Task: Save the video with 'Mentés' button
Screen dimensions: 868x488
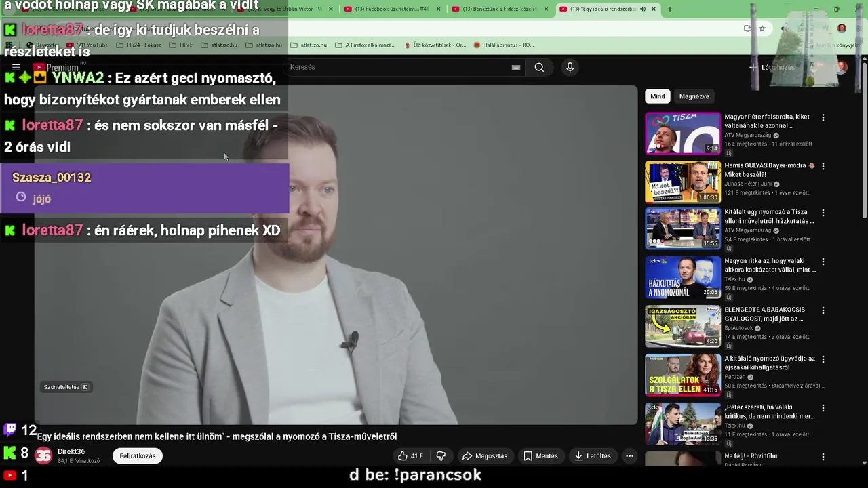Action: 540,456
